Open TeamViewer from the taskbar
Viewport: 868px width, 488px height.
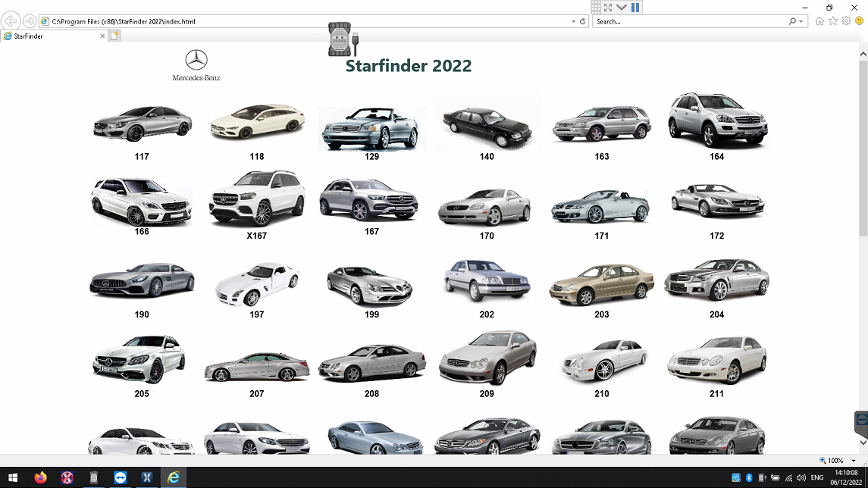click(120, 477)
